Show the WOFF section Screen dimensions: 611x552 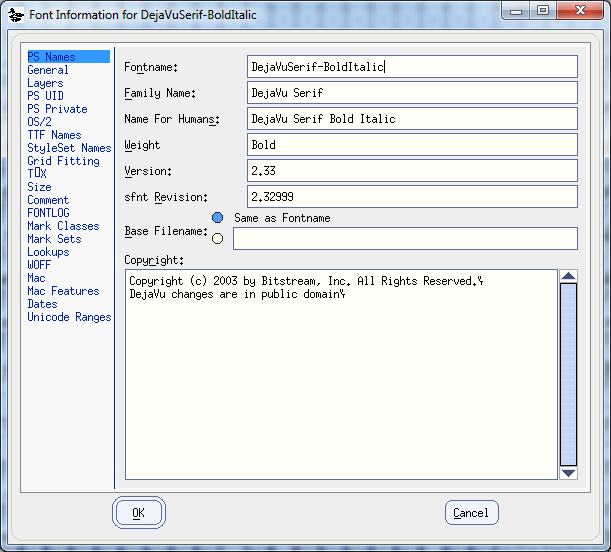39,265
